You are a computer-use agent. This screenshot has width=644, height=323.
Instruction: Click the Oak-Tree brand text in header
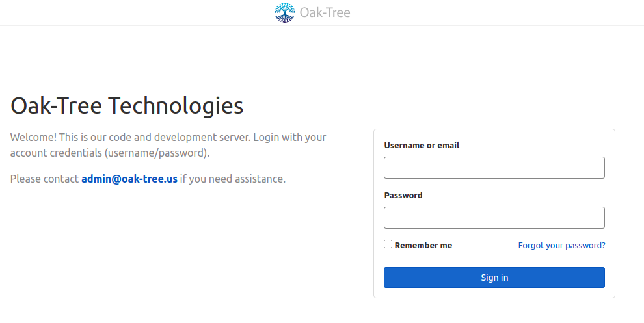[x=325, y=12]
